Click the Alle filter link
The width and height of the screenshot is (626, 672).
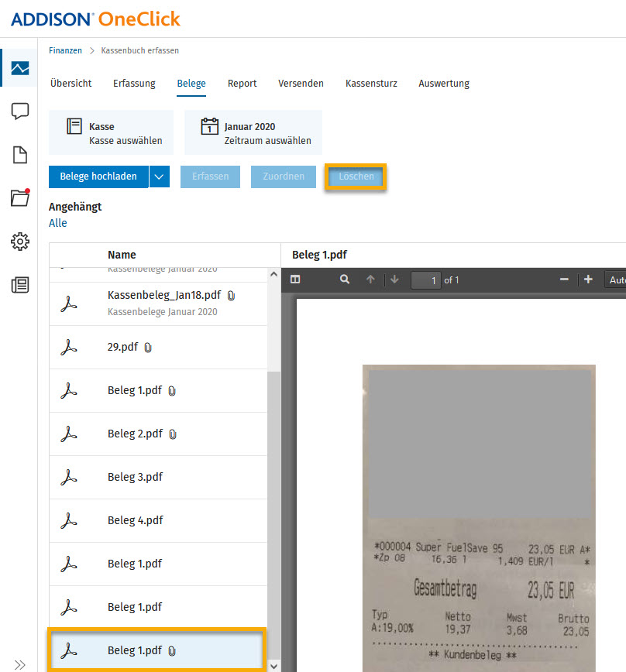point(58,223)
